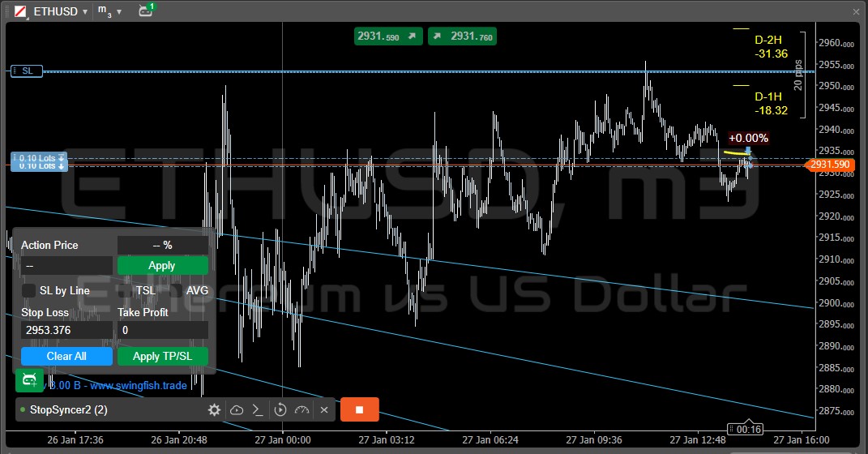Enable the SL by Line checkbox
This screenshot has height=454, width=868.
(x=29, y=290)
